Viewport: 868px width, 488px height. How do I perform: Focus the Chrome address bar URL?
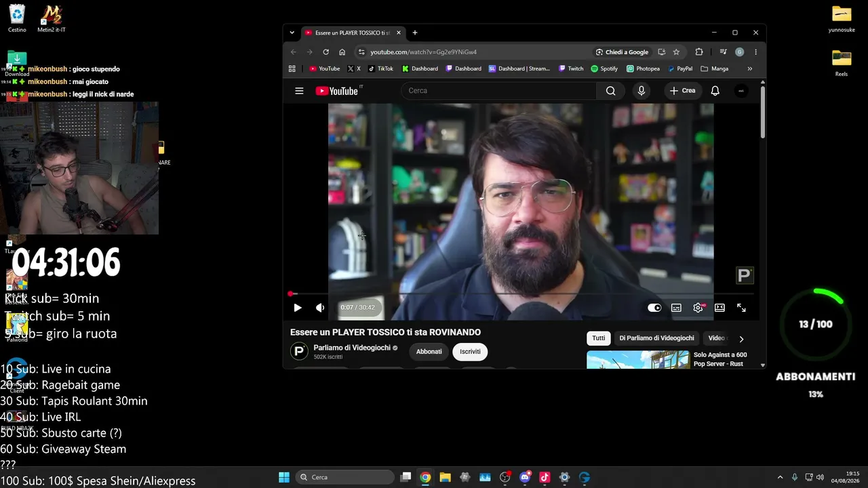coord(423,52)
